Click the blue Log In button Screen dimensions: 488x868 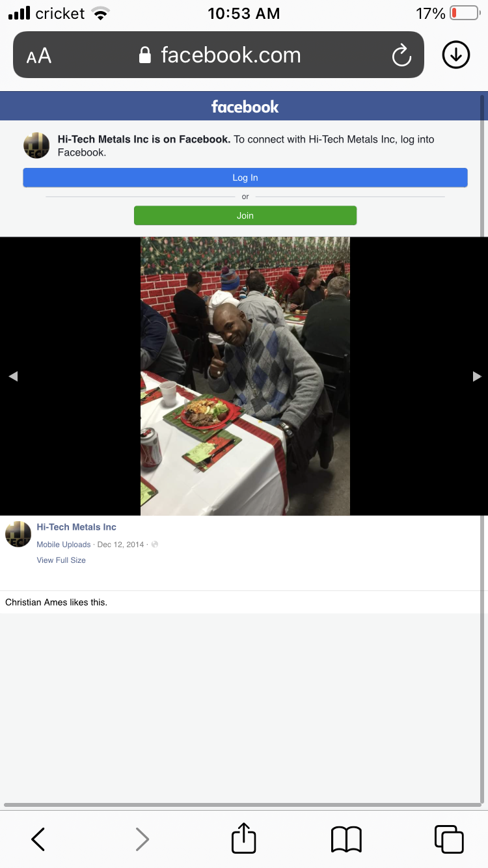click(x=245, y=178)
